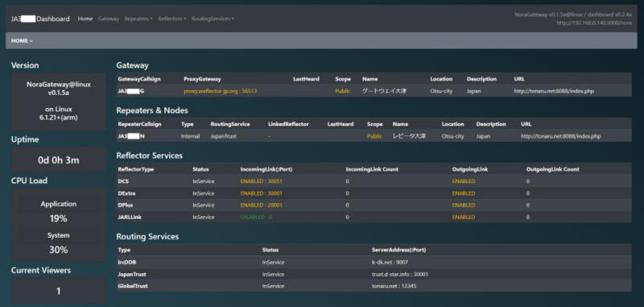
Task: Click the Current Viewers count box
Action: pyautogui.click(x=58, y=291)
